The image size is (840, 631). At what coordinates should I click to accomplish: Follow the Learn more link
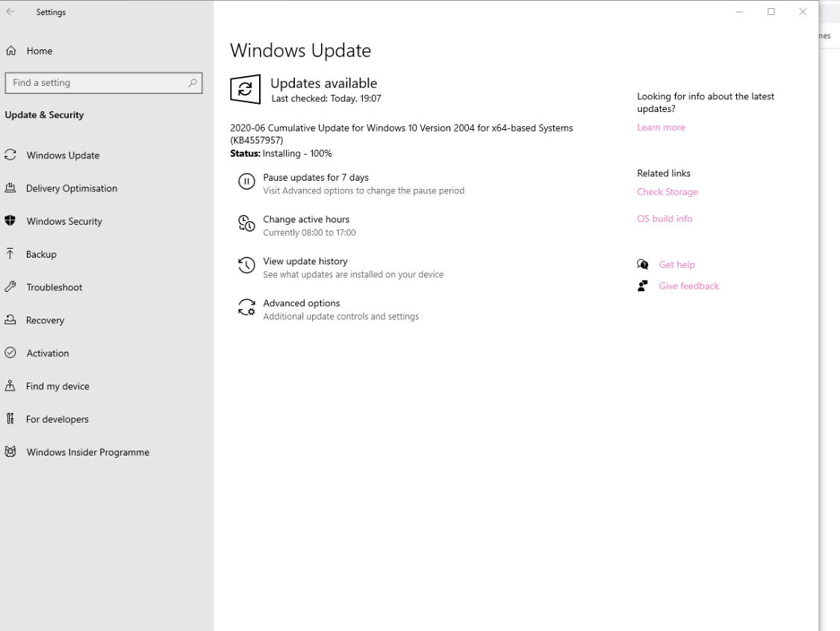click(x=661, y=127)
